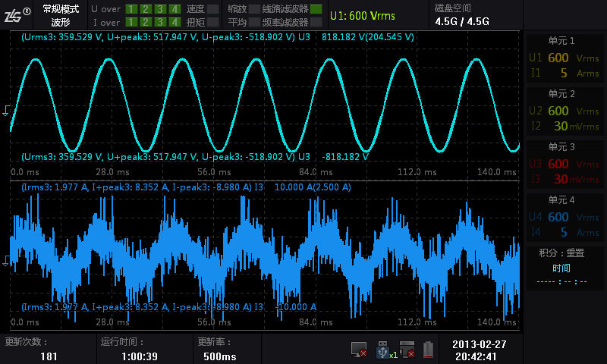Toggle the 平均 (average) indicator box
The image size is (607, 364).
[254, 22]
